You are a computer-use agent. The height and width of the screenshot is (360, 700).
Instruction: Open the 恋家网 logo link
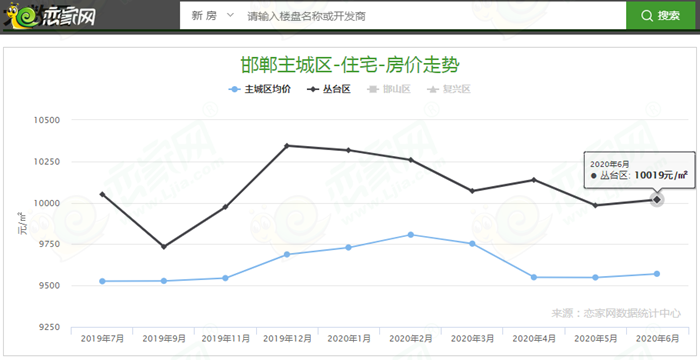[50, 16]
